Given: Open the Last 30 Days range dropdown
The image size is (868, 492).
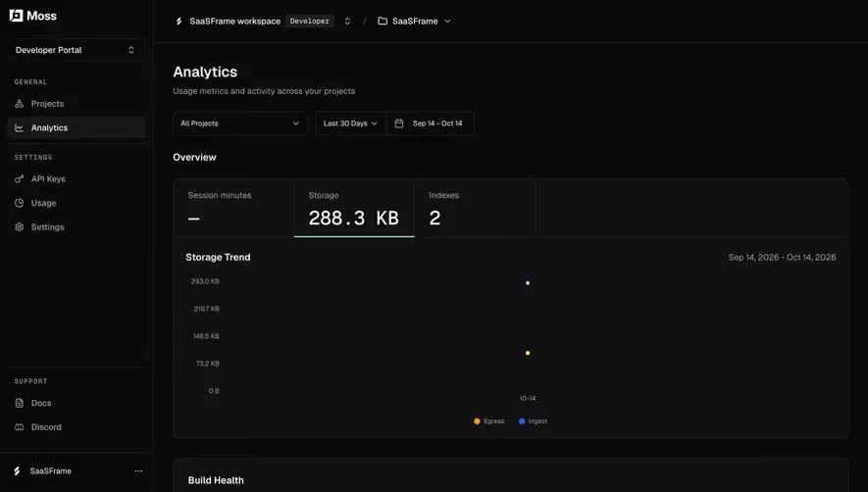Looking at the screenshot, I should (x=351, y=123).
